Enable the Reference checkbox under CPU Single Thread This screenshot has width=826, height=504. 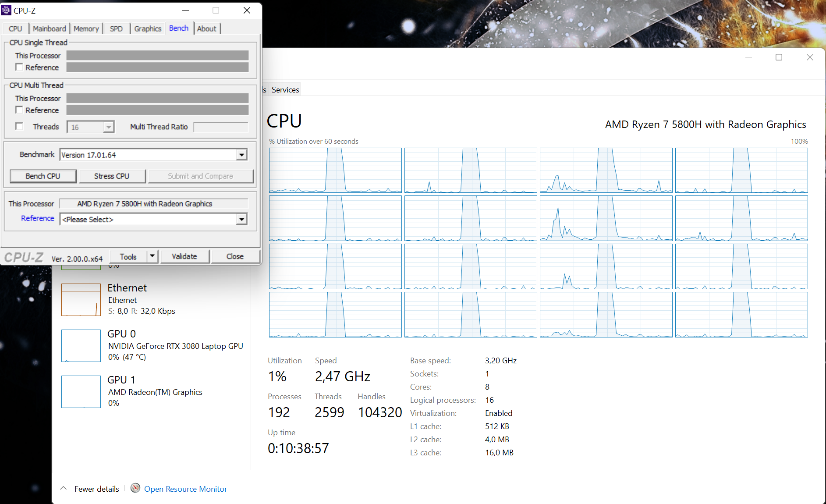[19, 67]
